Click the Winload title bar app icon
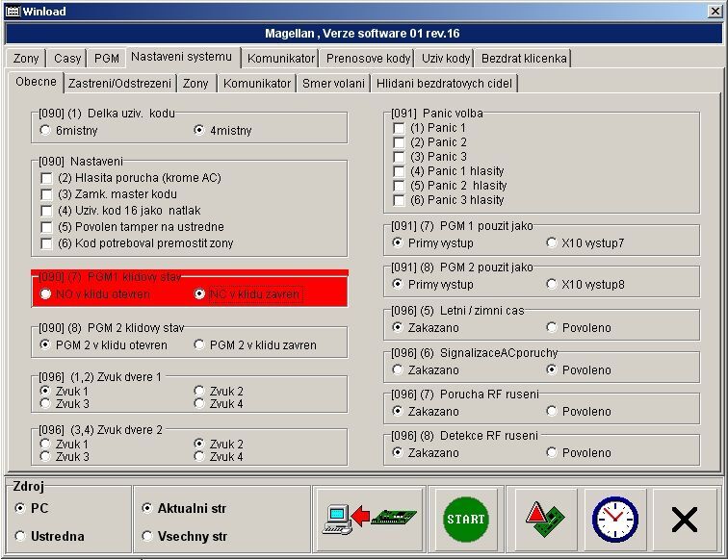The height and width of the screenshot is (560, 728). pyautogui.click(x=13, y=11)
